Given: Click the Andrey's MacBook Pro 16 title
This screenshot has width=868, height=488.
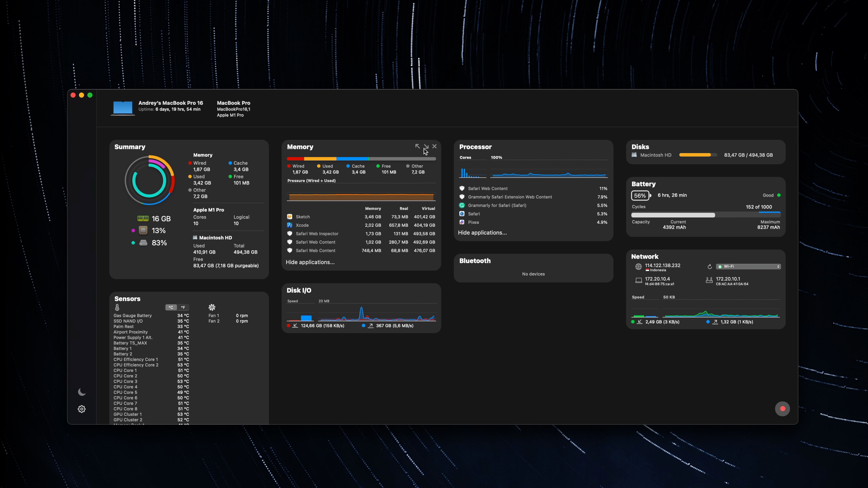Looking at the screenshot, I should pyautogui.click(x=170, y=103).
